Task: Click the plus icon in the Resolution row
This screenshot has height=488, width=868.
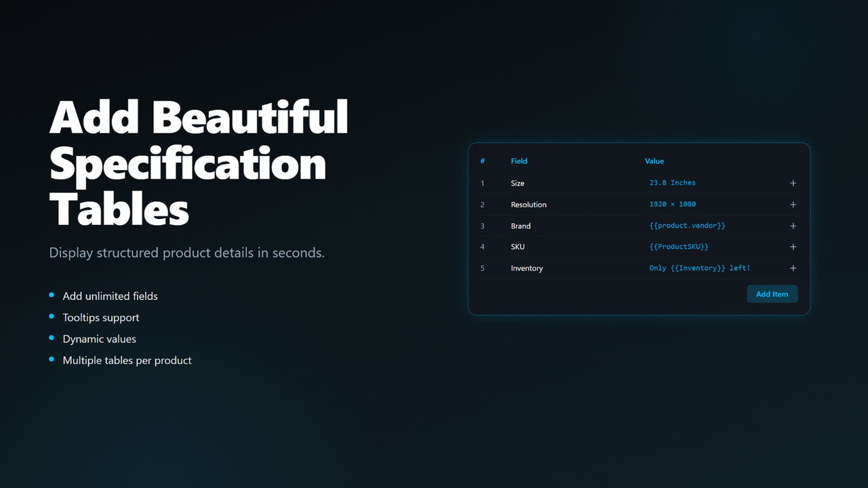Action: pyautogui.click(x=793, y=205)
